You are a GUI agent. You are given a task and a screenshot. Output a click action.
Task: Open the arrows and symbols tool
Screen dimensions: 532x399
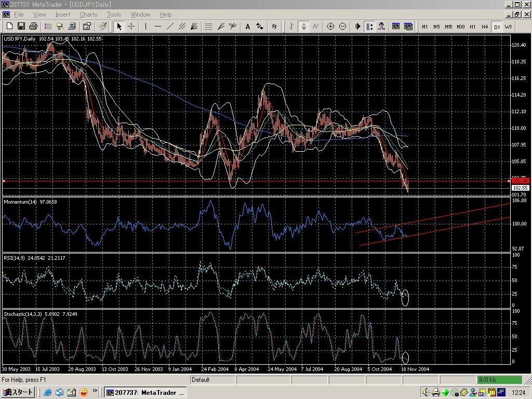[x=260, y=26]
